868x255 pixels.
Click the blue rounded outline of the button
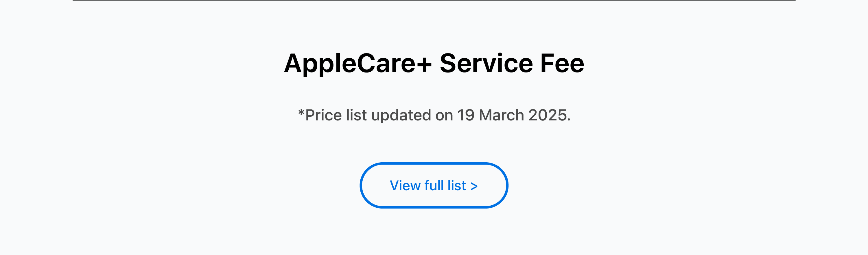[434, 164]
